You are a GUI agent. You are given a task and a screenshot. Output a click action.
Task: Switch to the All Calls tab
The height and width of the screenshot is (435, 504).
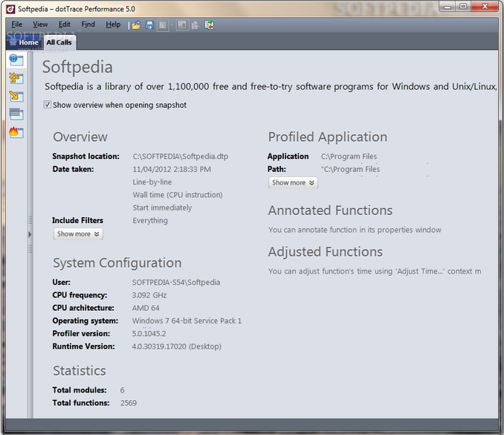[x=59, y=42]
